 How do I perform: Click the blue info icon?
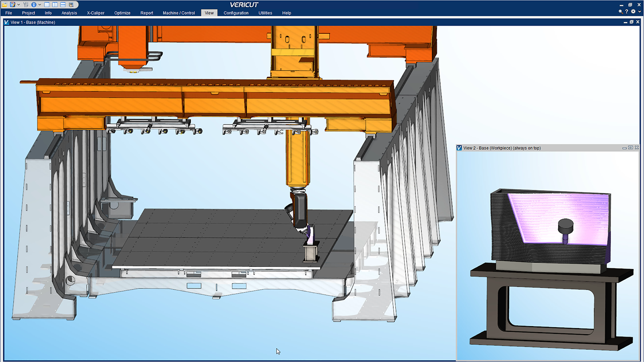tap(34, 5)
